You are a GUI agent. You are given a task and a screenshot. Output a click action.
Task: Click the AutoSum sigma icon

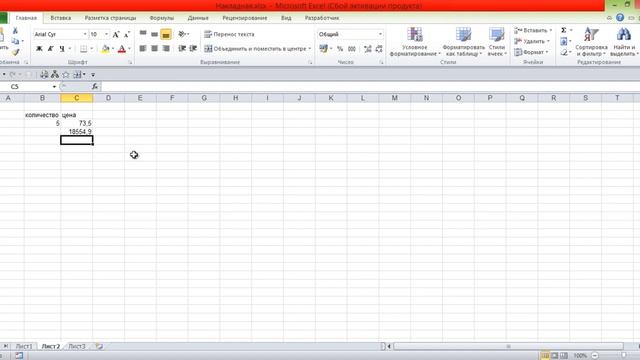(x=564, y=30)
